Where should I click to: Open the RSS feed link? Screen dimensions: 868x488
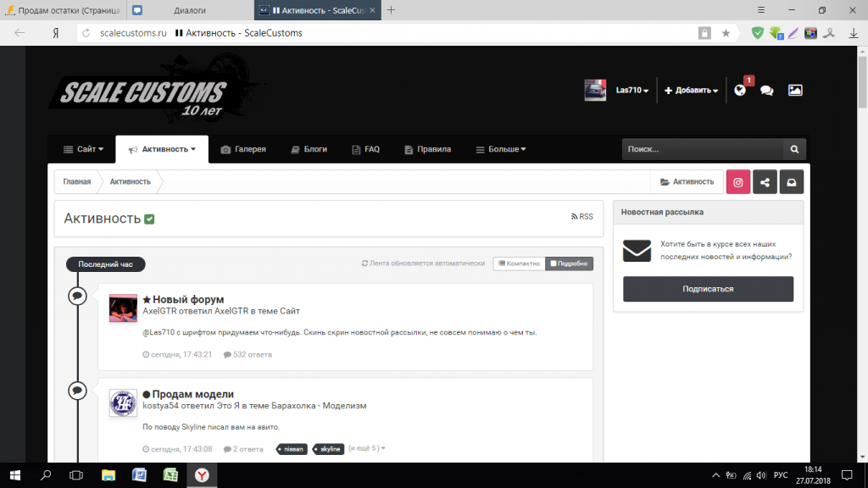click(582, 217)
